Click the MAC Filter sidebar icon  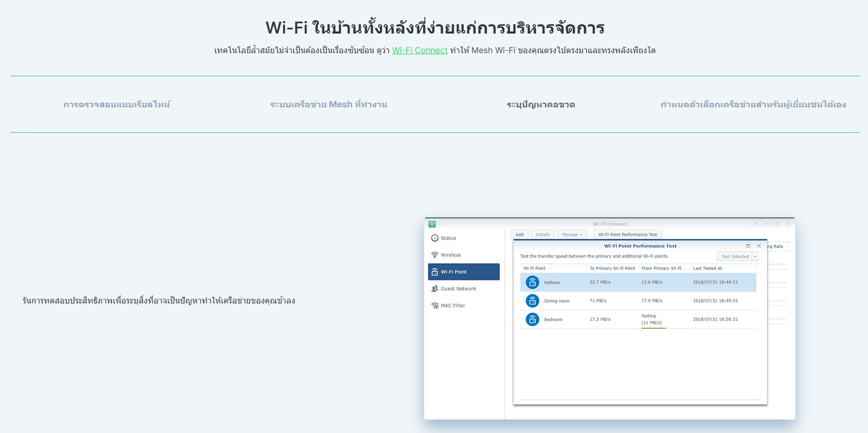point(435,306)
